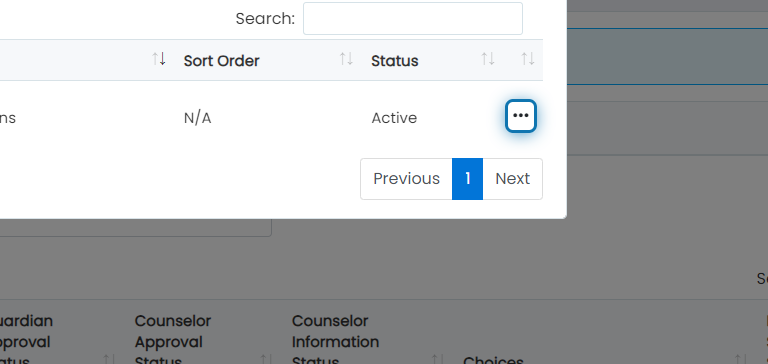Click sort arrows for Counselor Approval Status column
The width and height of the screenshot is (768, 364).
click(265, 360)
